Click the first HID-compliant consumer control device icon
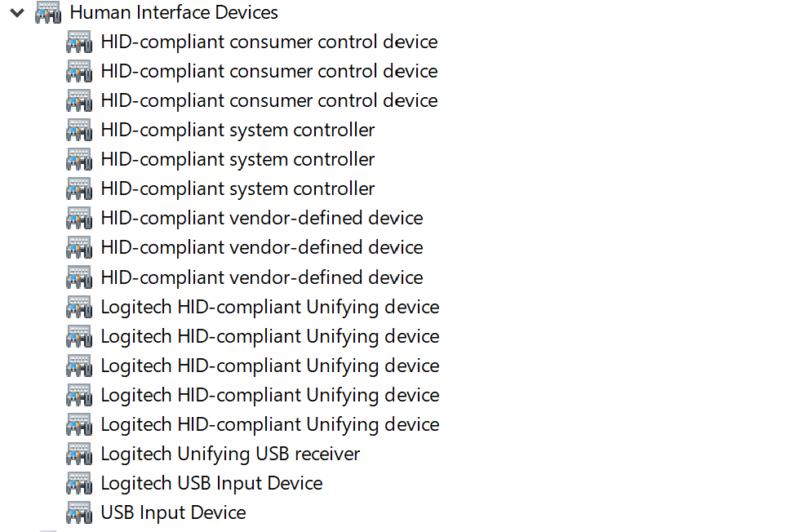790x532 pixels. (x=79, y=42)
